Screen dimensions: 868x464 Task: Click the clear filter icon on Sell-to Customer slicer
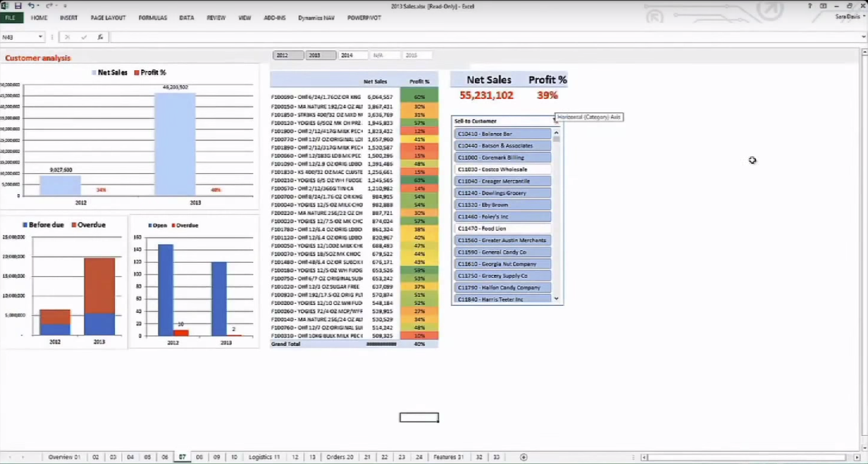[x=555, y=121]
